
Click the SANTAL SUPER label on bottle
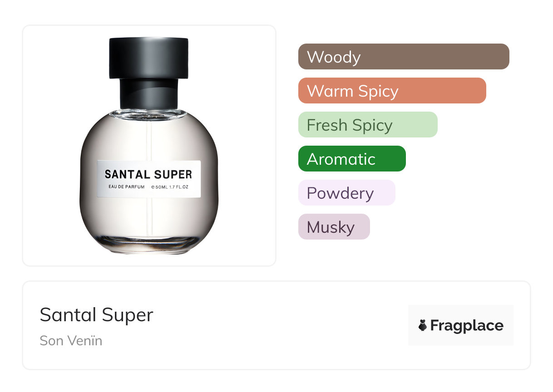click(x=148, y=174)
